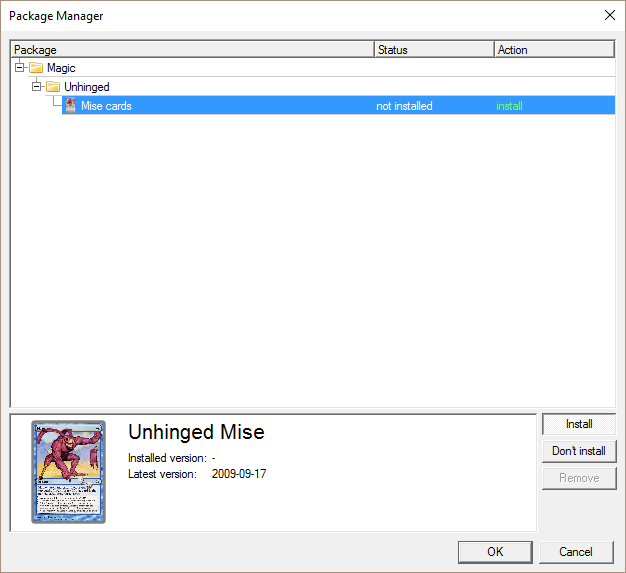Select the Magic folder label
Image resolution: width=626 pixels, height=573 pixels.
point(61,68)
